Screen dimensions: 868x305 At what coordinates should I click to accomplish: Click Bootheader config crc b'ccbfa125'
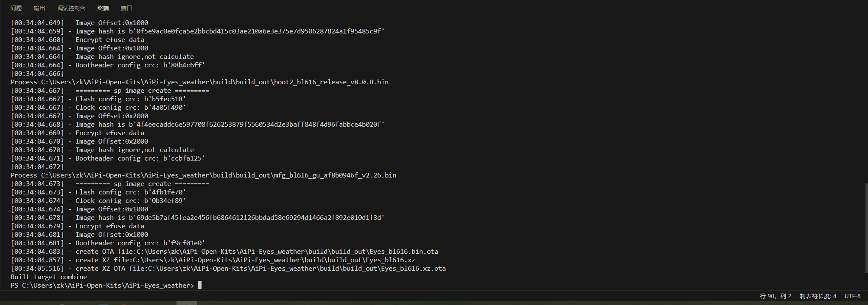point(140,158)
